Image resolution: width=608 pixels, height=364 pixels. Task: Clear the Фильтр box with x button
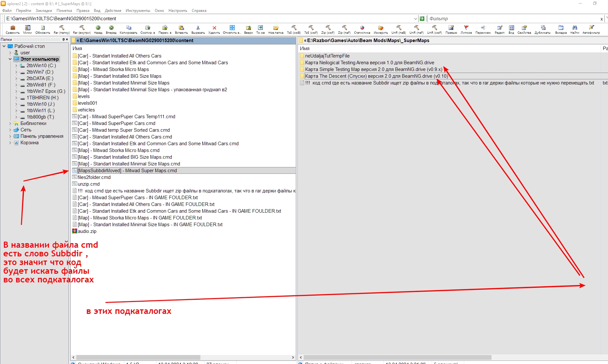click(x=602, y=19)
